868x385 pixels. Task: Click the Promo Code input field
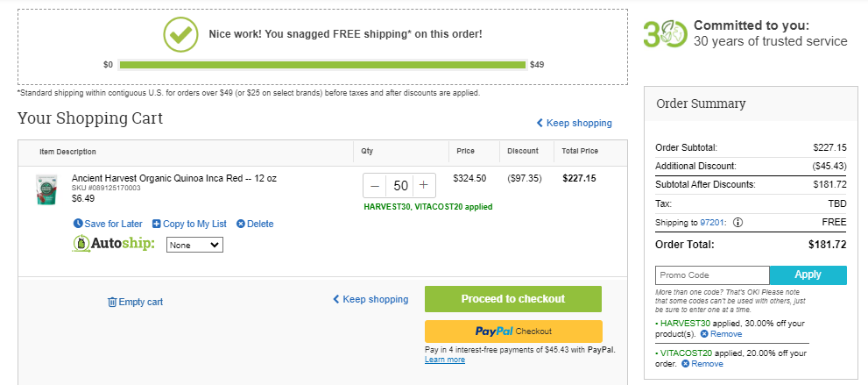pyautogui.click(x=712, y=275)
